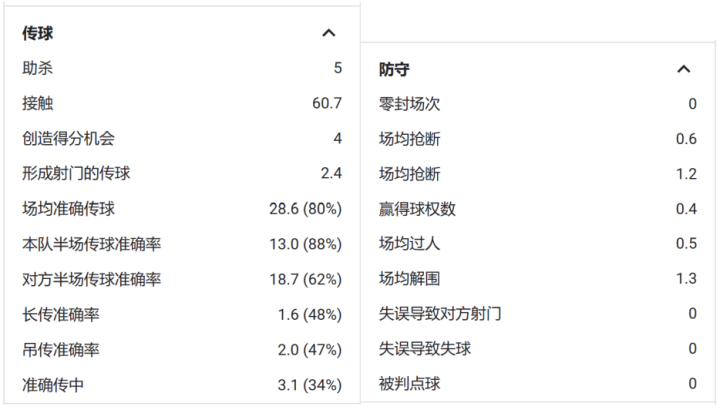Select the 对方半场传球准确率 row

click(x=91, y=279)
